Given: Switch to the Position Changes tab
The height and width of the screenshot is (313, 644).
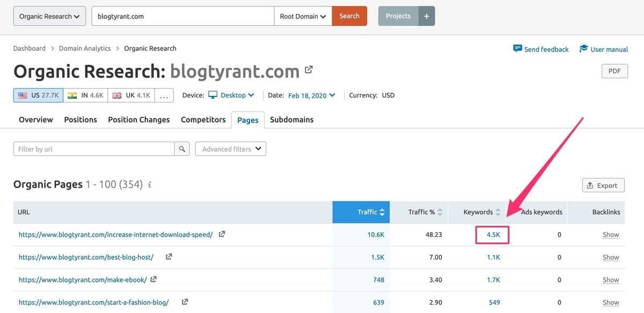Looking at the screenshot, I should click(x=139, y=120).
